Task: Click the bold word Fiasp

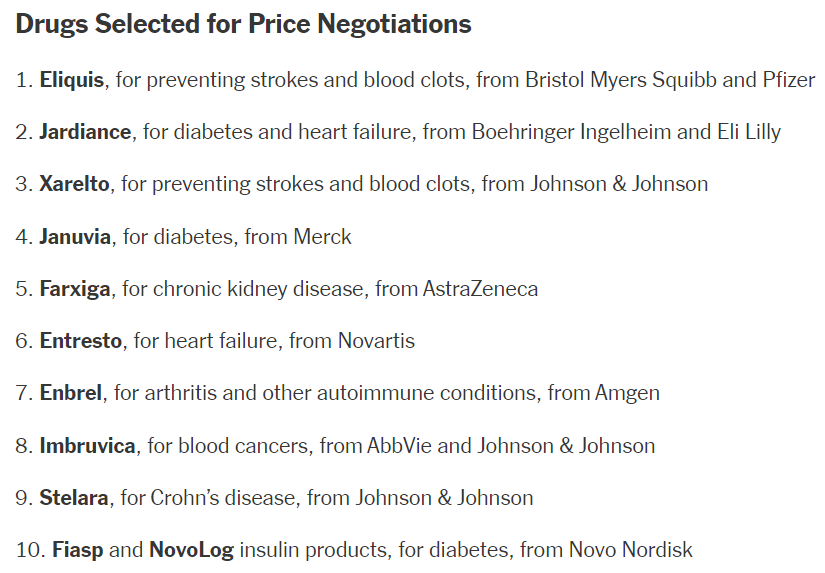Action: (77, 550)
